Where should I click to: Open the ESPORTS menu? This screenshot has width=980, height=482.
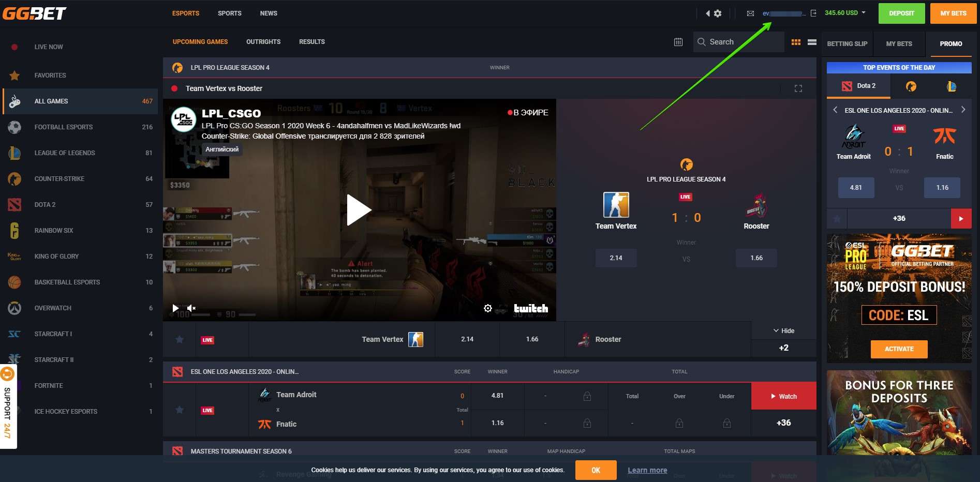186,13
